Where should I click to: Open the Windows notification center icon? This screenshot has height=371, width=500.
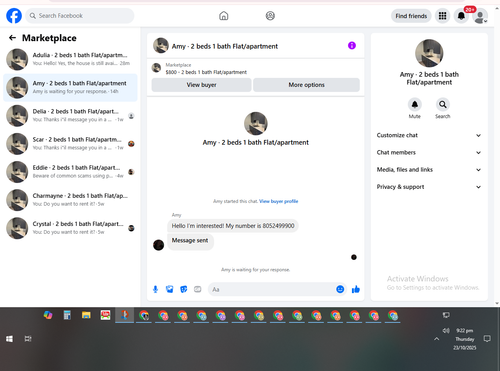click(487, 339)
